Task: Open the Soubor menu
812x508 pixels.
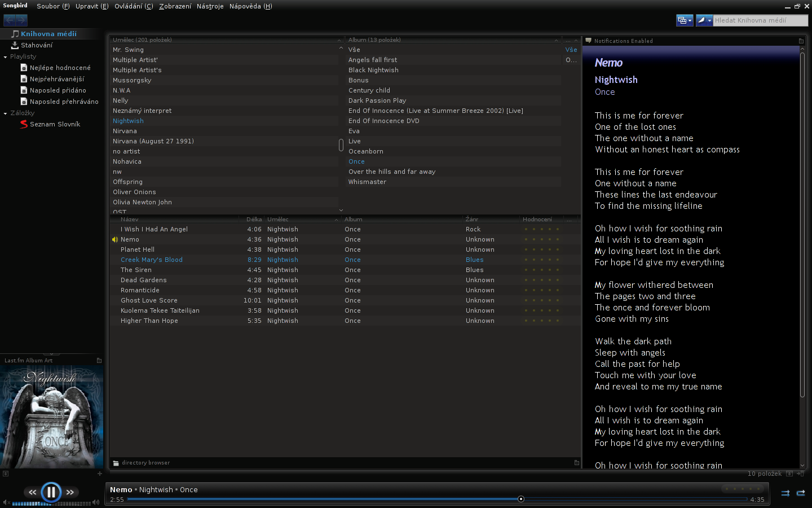Action: pos(53,6)
